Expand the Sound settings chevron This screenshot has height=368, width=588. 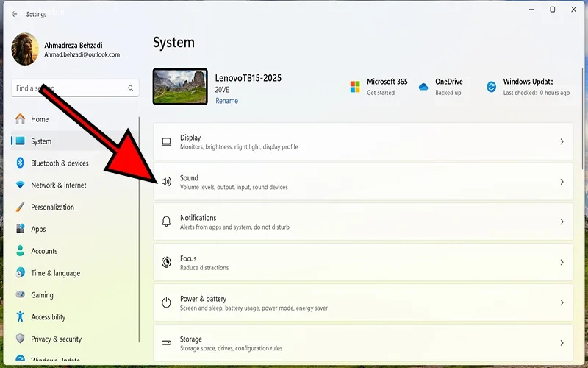[562, 182]
